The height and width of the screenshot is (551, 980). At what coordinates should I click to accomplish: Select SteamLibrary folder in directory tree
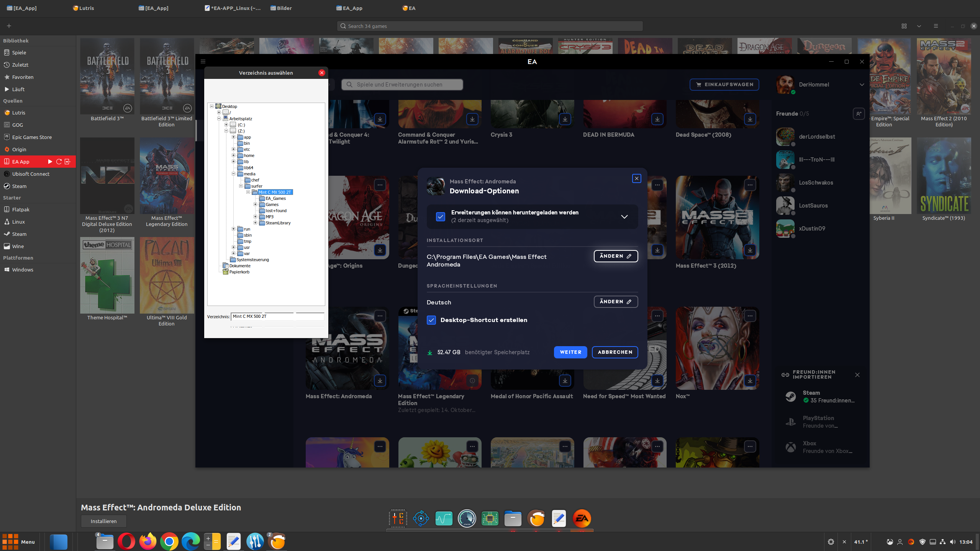pos(278,223)
